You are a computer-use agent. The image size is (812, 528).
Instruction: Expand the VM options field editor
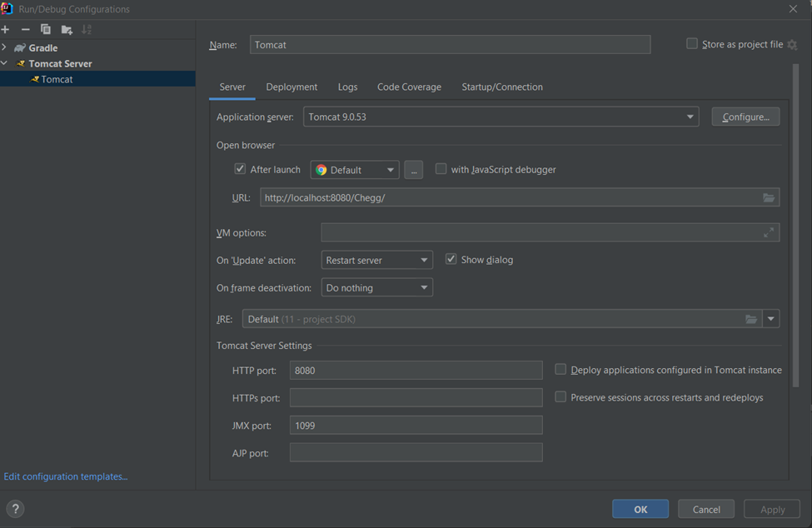769,232
